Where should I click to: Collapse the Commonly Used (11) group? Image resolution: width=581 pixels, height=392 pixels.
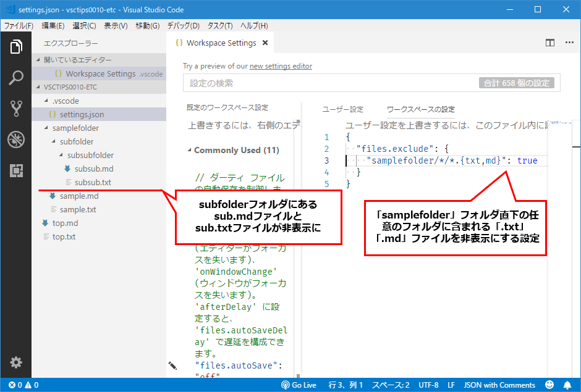click(189, 150)
